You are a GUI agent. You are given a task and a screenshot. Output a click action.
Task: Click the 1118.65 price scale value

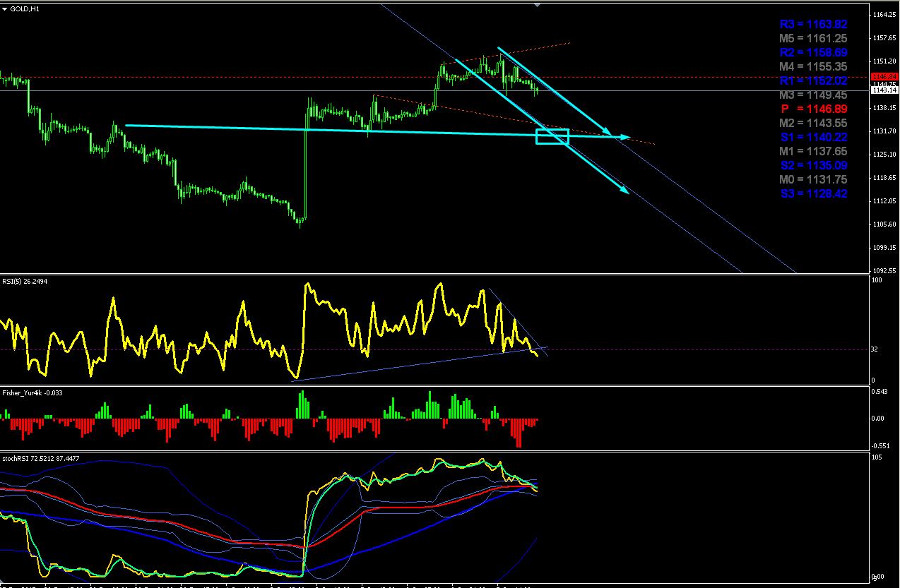(x=884, y=178)
